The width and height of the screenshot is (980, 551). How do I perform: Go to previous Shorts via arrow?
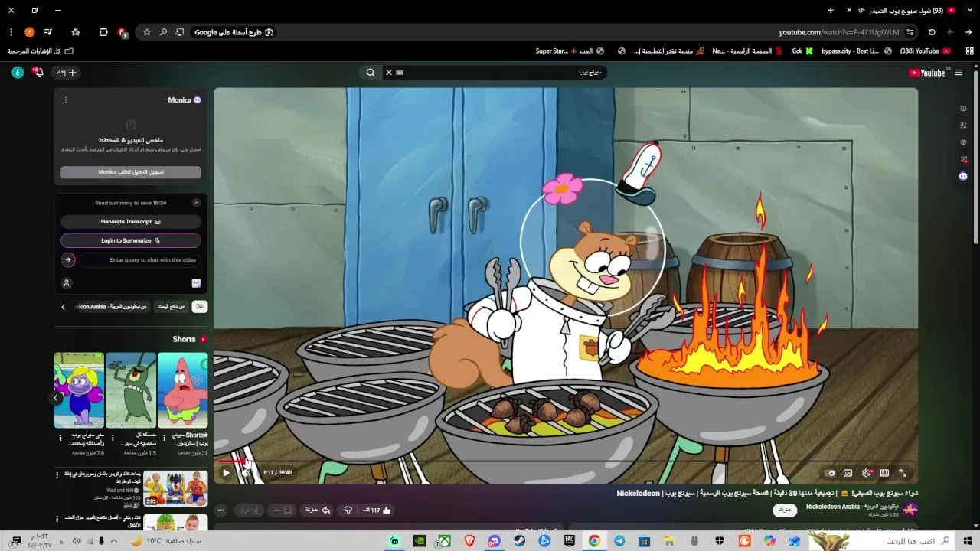(56, 398)
